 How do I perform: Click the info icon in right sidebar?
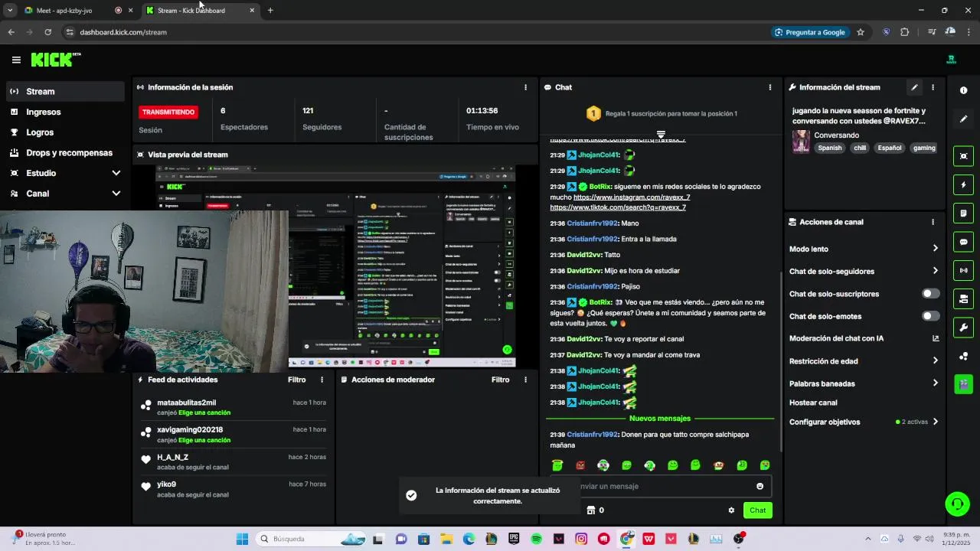[963, 90]
